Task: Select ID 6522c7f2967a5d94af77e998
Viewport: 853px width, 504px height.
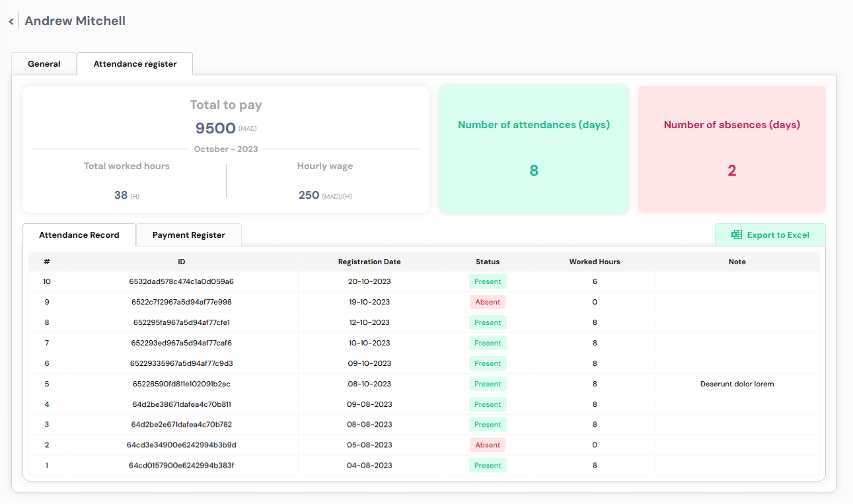Action: pos(182,303)
